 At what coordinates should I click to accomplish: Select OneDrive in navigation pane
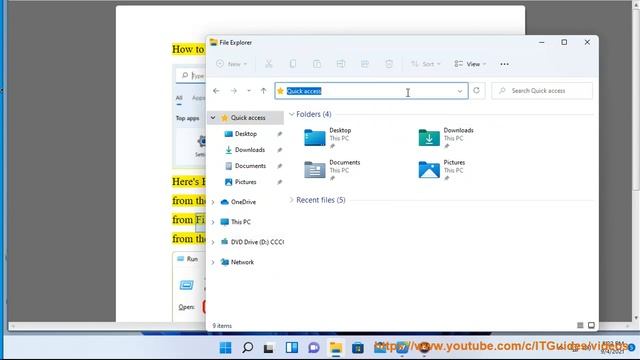point(243,202)
